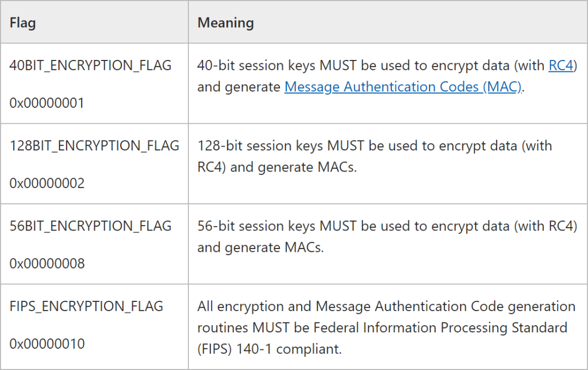Click the 128-bit session keys description
Viewport: 588px width, 370px height.
(x=374, y=146)
